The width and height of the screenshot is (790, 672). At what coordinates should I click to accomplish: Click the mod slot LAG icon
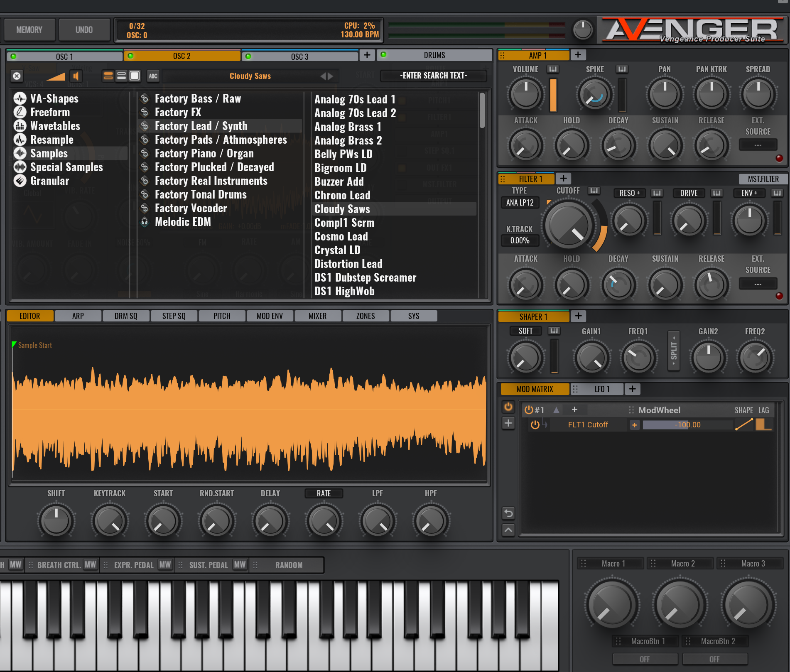click(763, 424)
